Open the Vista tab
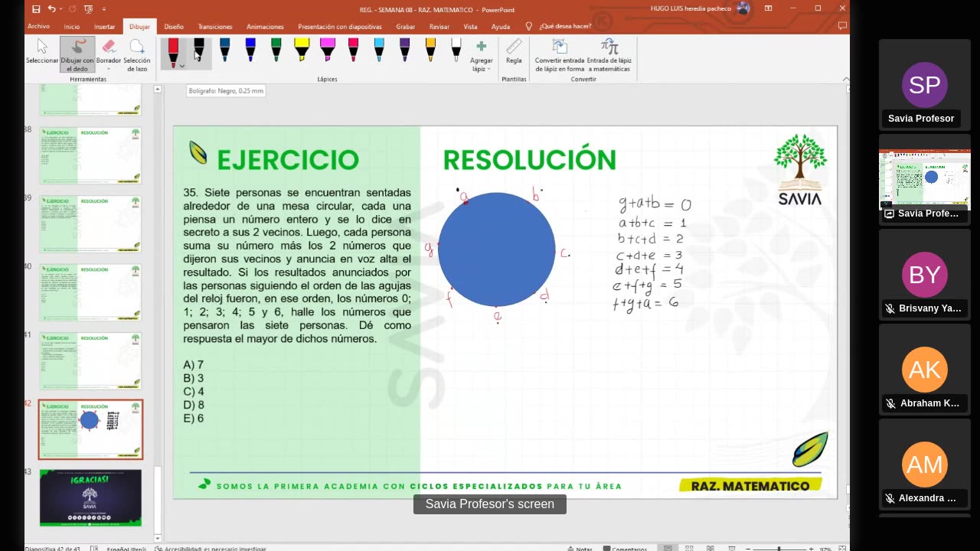980x551 pixels. pyautogui.click(x=470, y=26)
